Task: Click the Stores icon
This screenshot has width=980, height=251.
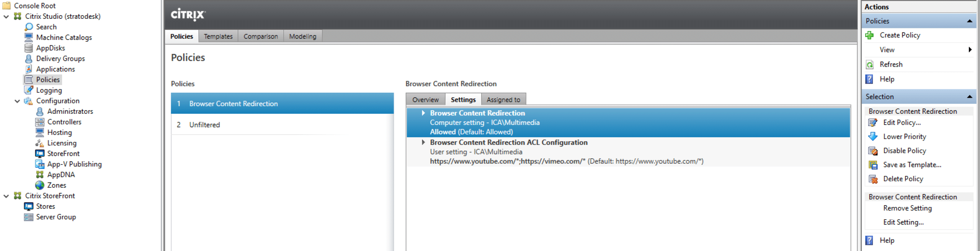Action: (x=29, y=206)
